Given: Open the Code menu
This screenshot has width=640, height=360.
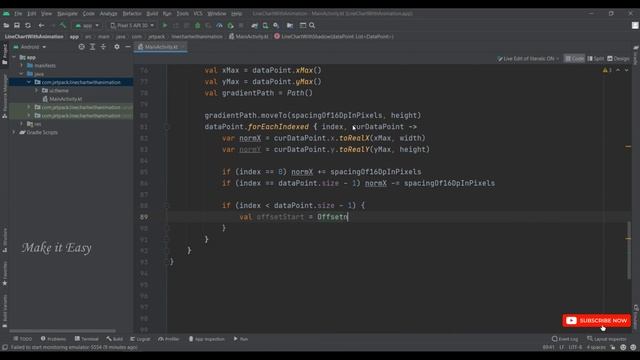Looking at the screenshot, I should 89,13.
